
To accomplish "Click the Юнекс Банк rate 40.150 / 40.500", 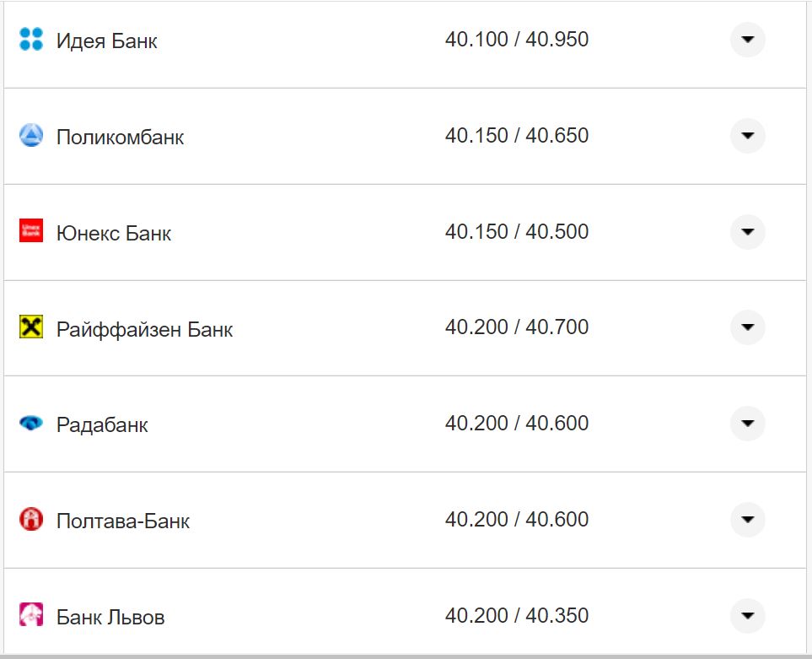I will (517, 232).
